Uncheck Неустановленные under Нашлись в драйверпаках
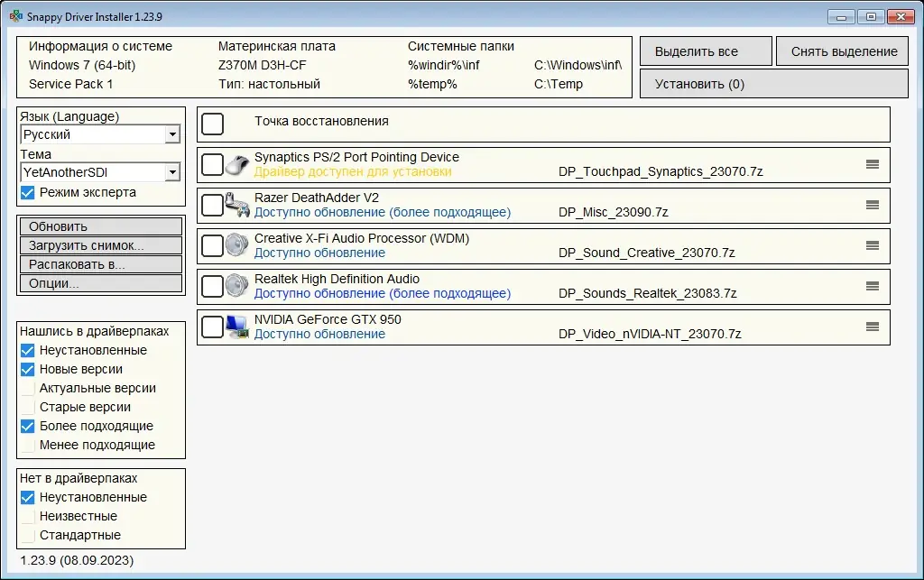Viewport: 924px width, 580px height. click(x=27, y=350)
